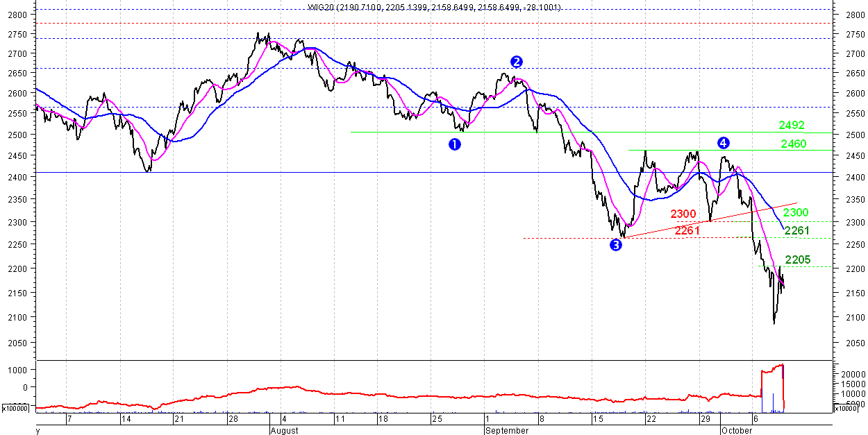The width and height of the screenshot is (868, 435).
Task: Click date label 6 on time axis
Action: click(756, 420)
